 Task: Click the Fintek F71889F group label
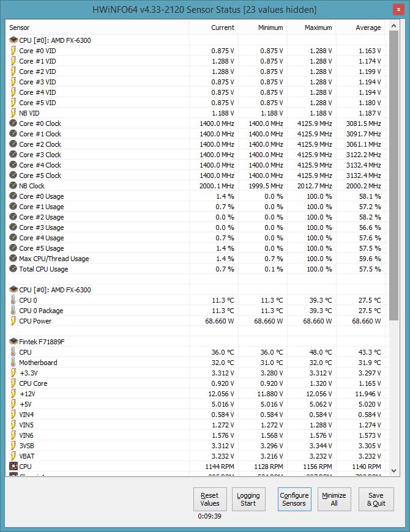[x=42, y=342]
